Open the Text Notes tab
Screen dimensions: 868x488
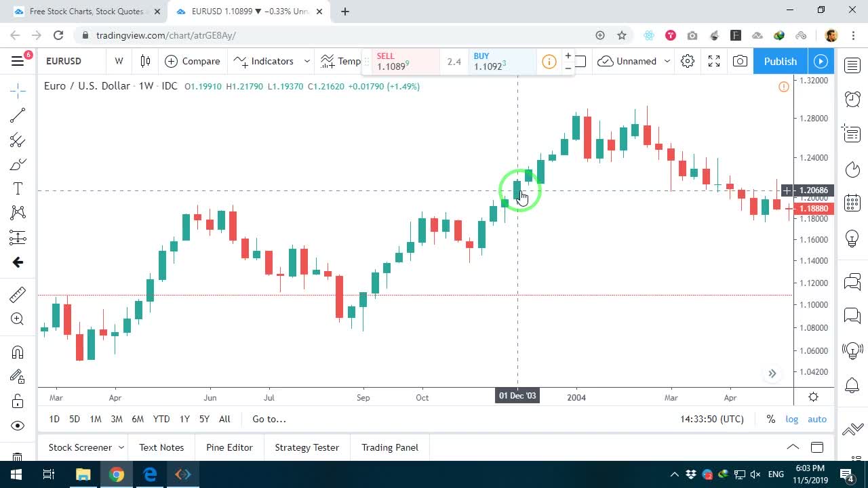[161, 447]
